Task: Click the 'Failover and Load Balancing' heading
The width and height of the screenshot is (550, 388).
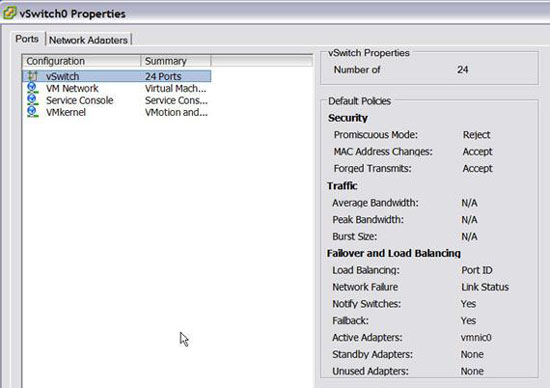Action: tap(394, 253)
